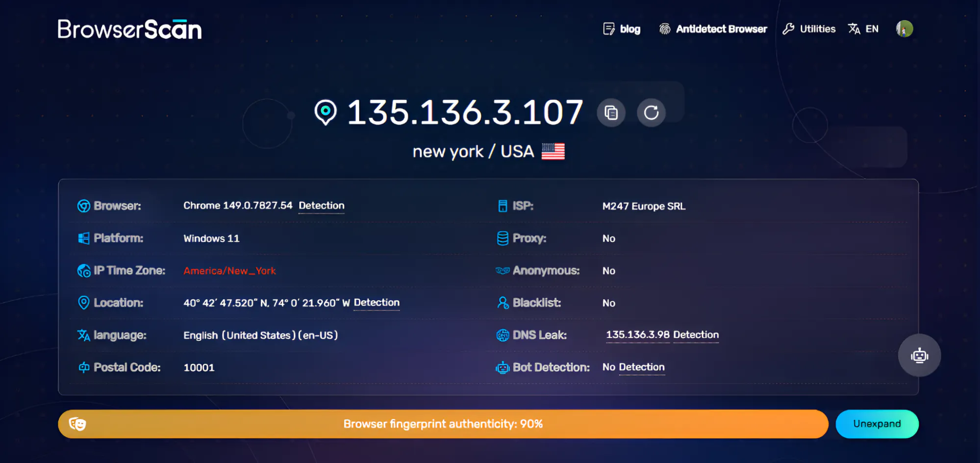Viewport: 980px width, 463px height.
Task: Click the Unexpand button
Action: 877,424
